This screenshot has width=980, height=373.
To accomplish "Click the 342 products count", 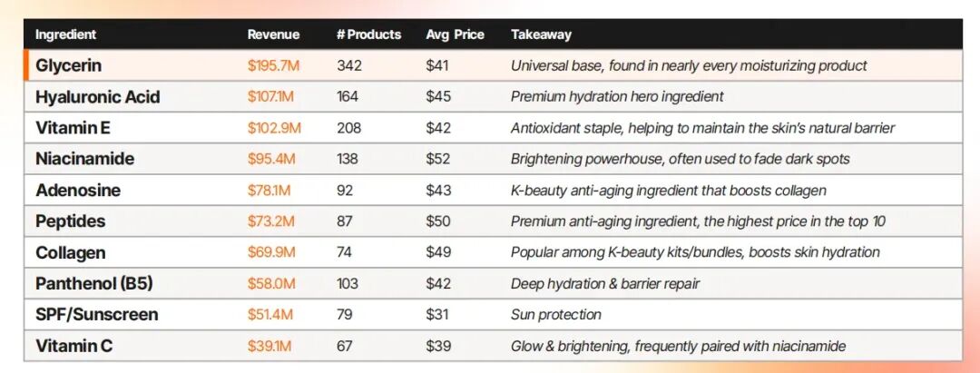I will pyautogui.click(x=349, y=65).
